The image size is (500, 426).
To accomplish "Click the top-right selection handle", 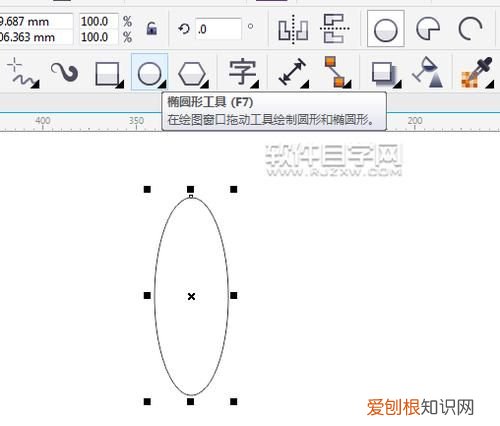I will (x=234, y=189).
